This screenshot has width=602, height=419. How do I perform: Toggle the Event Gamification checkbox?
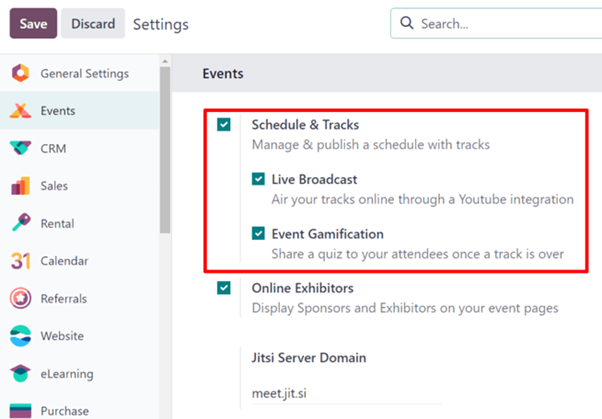[x=258, y=234]
